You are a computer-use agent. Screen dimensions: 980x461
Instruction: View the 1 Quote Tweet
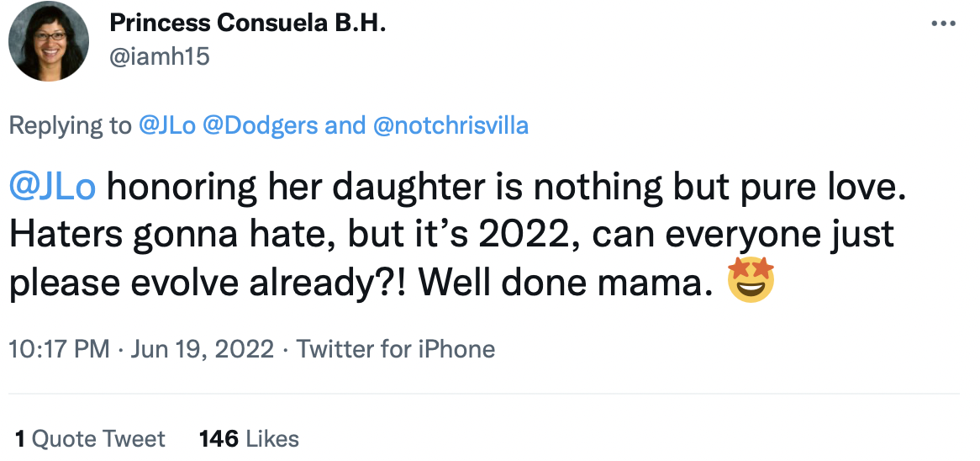point(90,438)
